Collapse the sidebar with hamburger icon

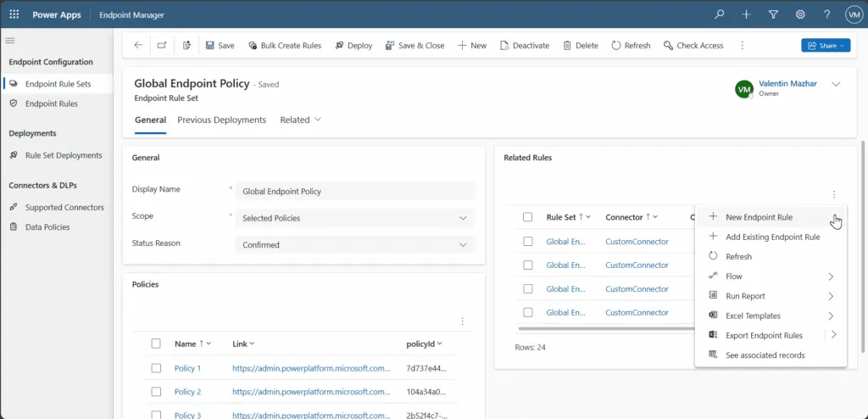tap(9, 40)
